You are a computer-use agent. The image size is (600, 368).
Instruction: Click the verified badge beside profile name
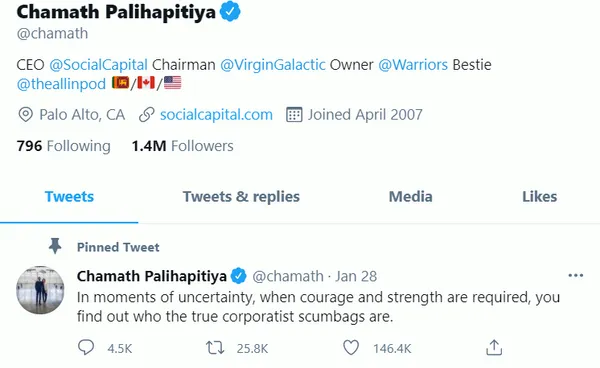[x=230, y=12]
